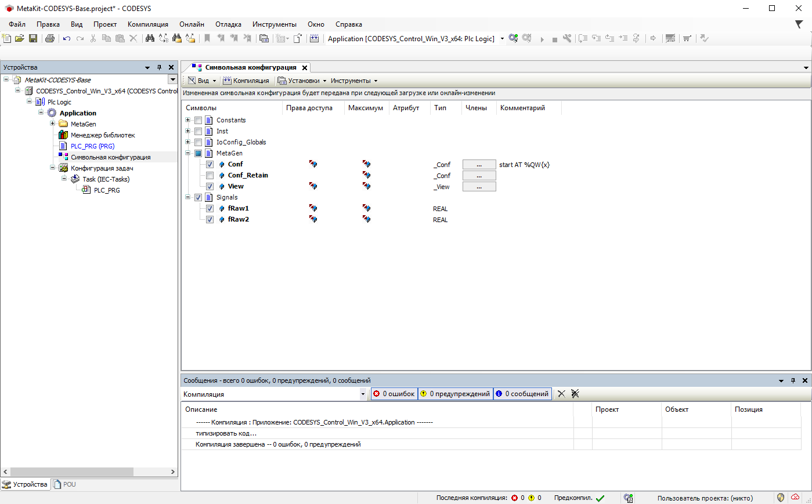This screenshot has width=812, height=504.
Task: Uncheck the Conf symbol checkbox
Action: tap(210, 165)
